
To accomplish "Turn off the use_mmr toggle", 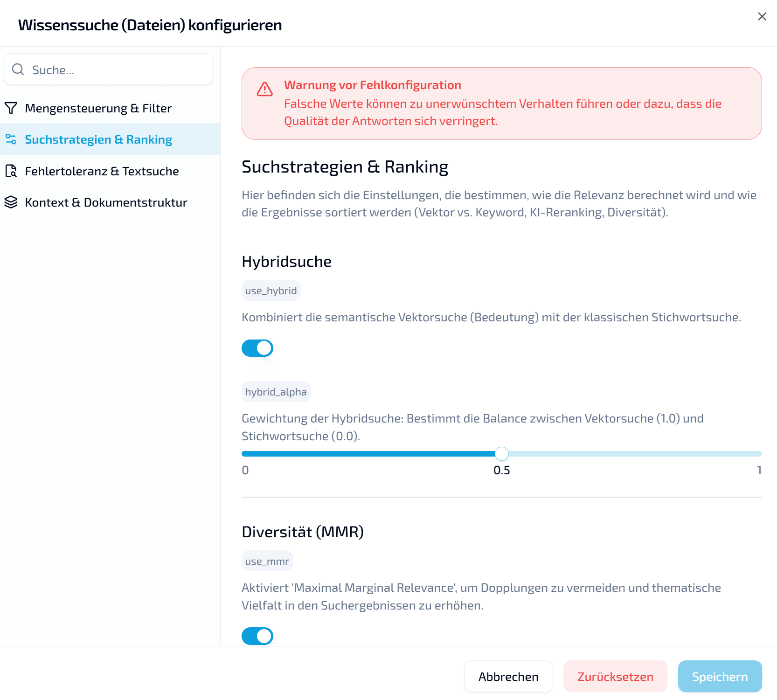I will coord(257,636).
